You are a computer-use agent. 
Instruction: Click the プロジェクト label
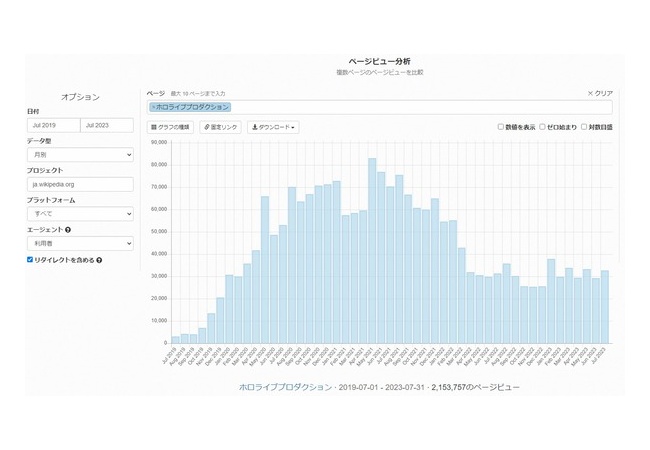click(45, 171)
